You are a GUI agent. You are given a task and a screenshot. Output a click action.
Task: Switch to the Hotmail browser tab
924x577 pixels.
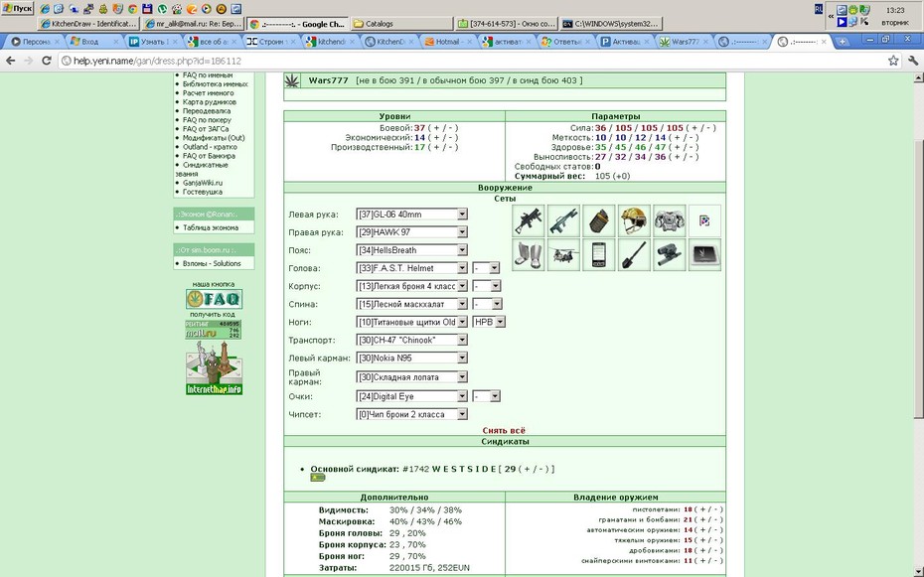click(x=448, y=42)
